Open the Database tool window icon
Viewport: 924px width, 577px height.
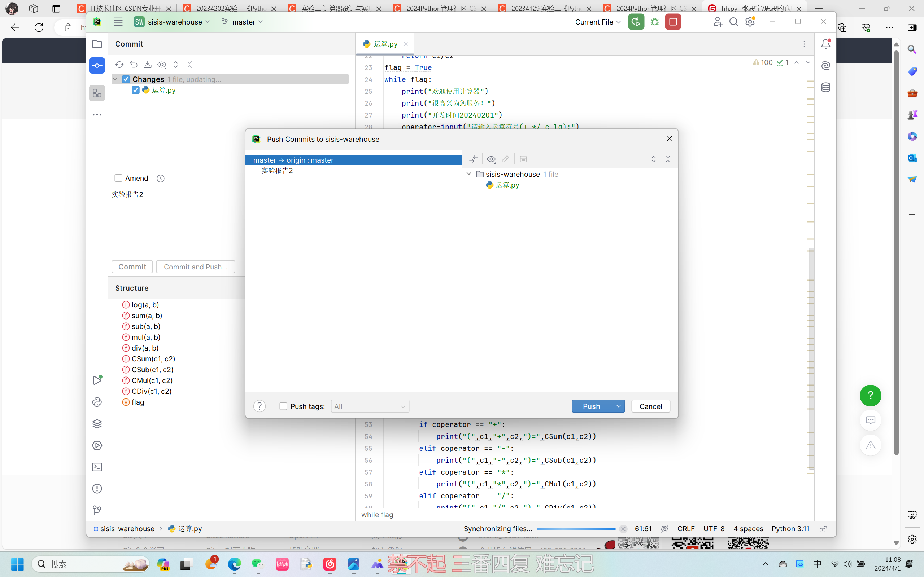click(x=825, y=87)
